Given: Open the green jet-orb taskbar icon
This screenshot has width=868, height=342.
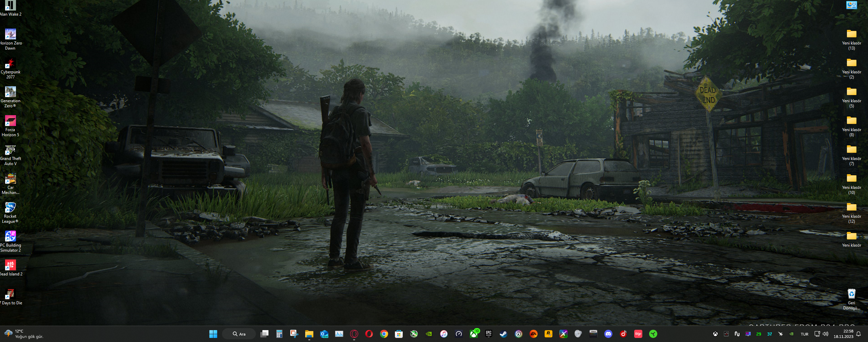Looking at the screenshot, I should 414,334.
